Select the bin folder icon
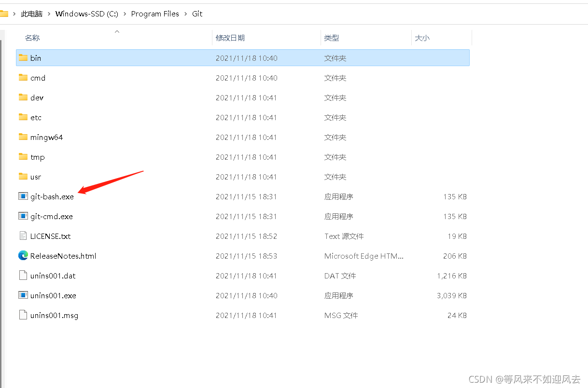The width and height of the screenshot is (588, 388). pos(23,57)
